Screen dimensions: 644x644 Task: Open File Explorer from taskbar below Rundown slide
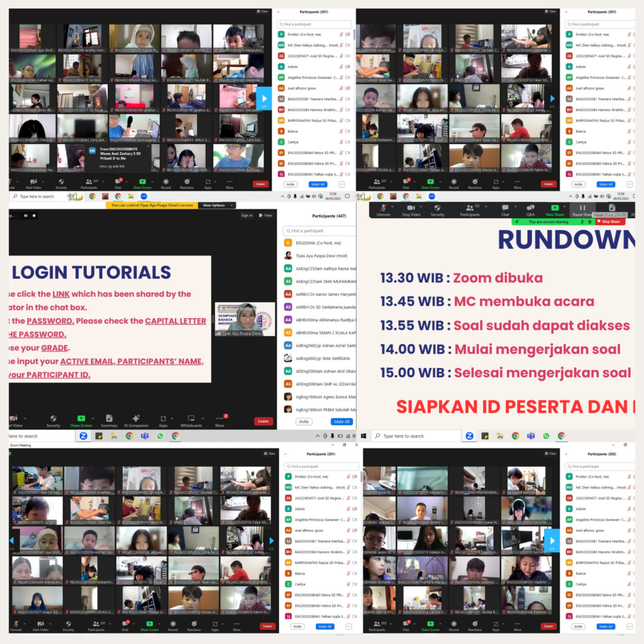point(500,436)
